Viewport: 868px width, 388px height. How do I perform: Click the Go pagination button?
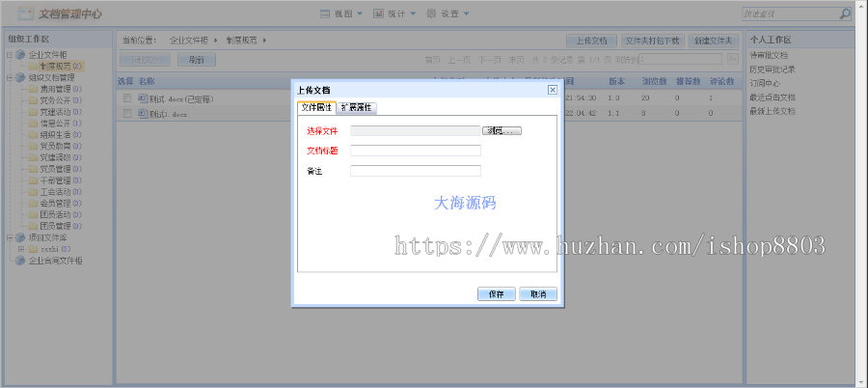pyautogui.click(x=732, y=59)
